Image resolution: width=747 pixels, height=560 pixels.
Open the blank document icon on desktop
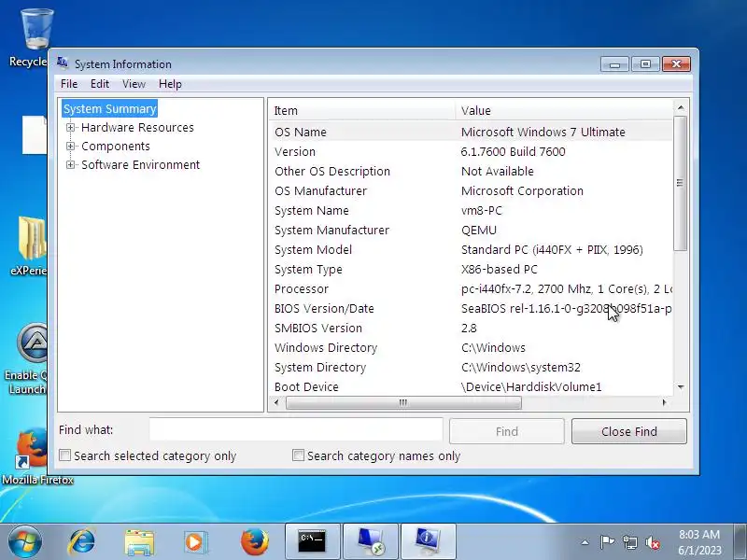[35, 134]
